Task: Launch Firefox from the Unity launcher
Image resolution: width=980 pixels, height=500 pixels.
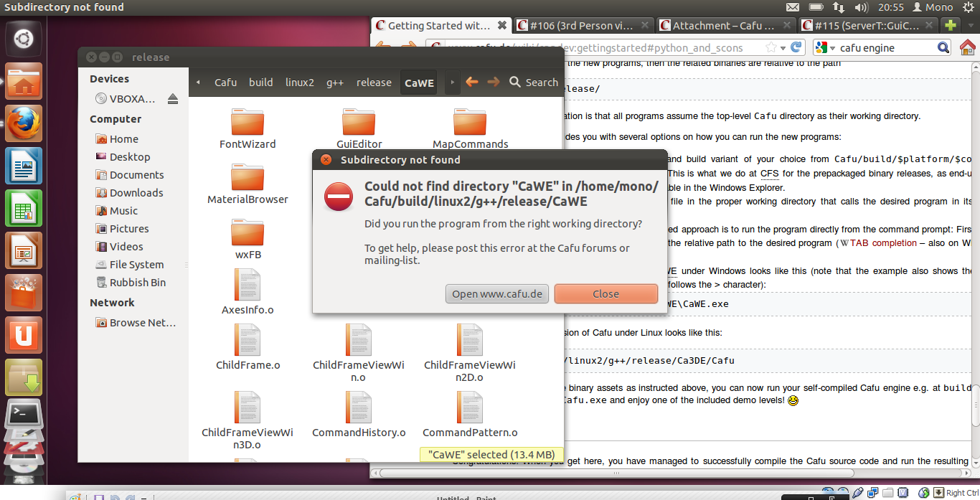Action: point(24,123)
